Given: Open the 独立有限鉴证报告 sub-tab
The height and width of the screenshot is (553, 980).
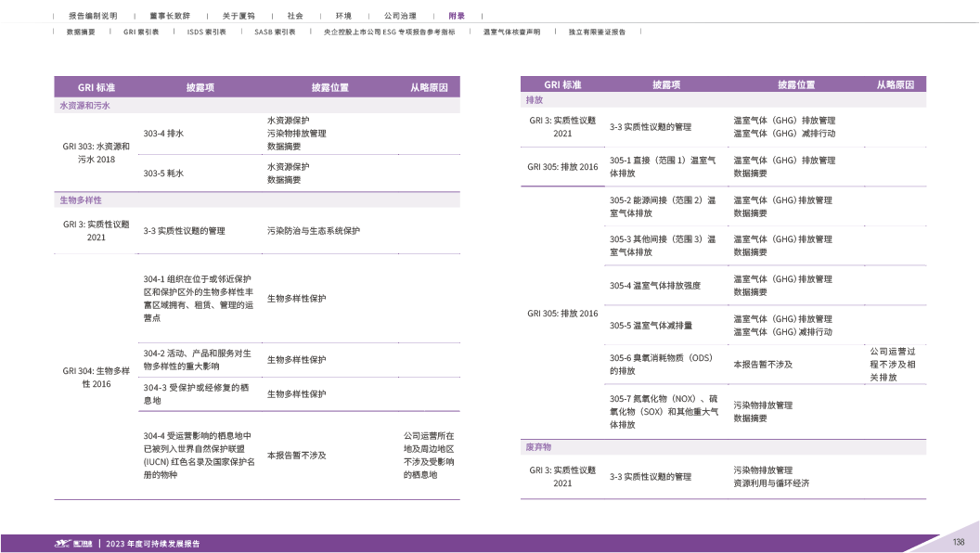Looking at the screenshot, I should [597, 32].
